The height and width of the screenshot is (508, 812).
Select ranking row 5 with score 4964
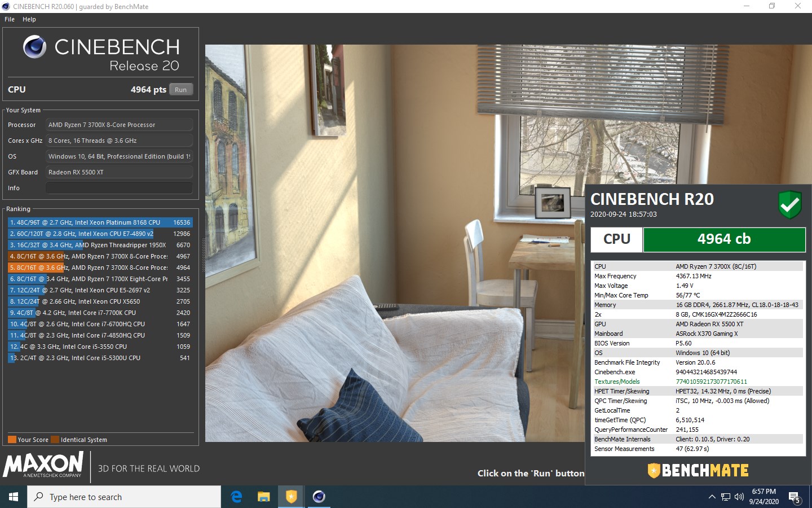100,268
